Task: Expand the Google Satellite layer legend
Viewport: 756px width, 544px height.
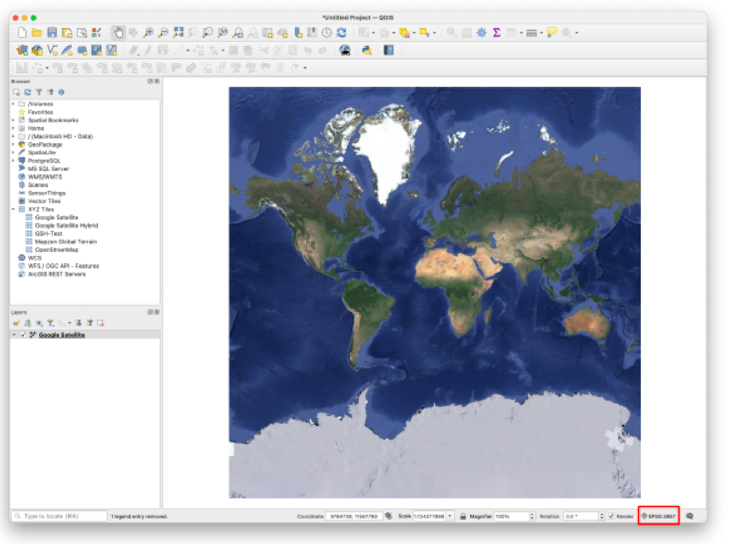Action: click(x=14, y=335)
